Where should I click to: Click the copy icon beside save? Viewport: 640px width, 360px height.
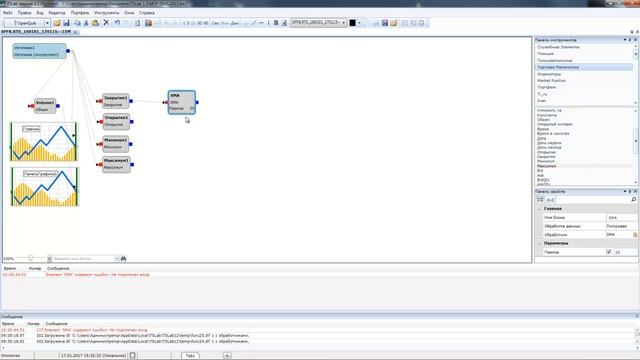77,23
